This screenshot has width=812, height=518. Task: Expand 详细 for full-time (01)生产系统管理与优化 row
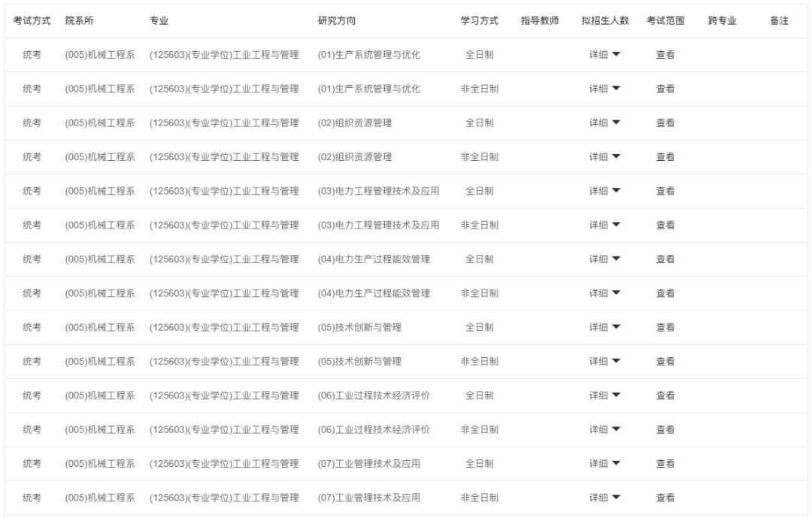pyautogui.click(x=604, y=55)
